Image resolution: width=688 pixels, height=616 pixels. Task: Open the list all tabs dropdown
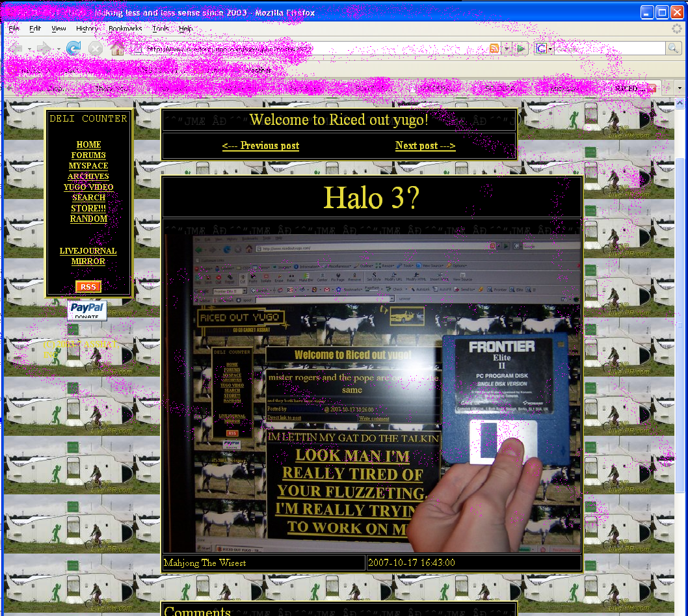680,88
